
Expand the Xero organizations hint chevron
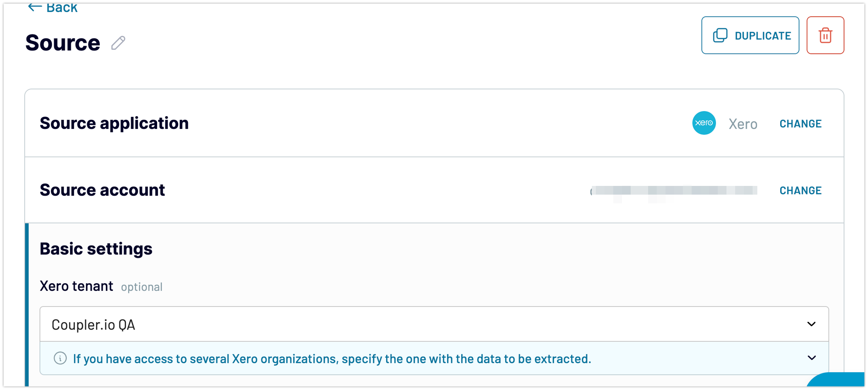point(811,358)
